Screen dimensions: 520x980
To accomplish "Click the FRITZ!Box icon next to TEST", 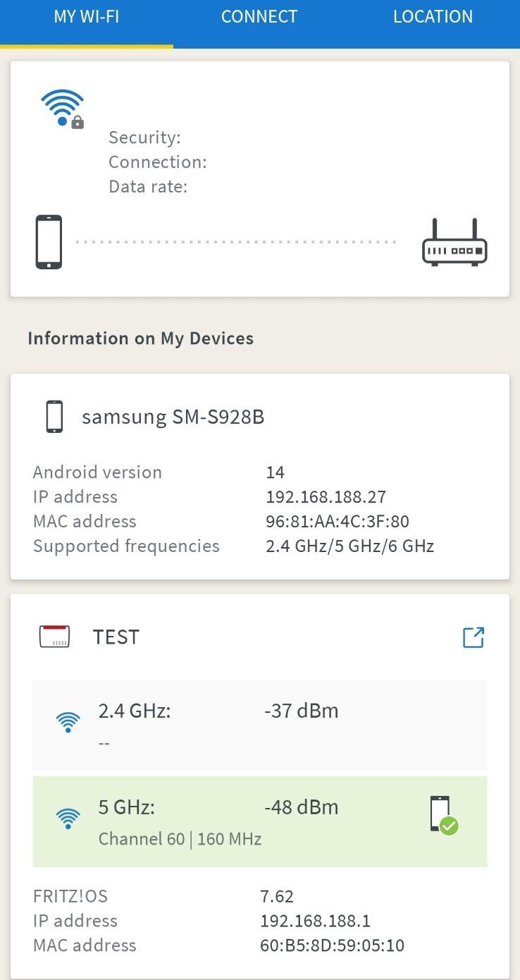I will [54, 637].
